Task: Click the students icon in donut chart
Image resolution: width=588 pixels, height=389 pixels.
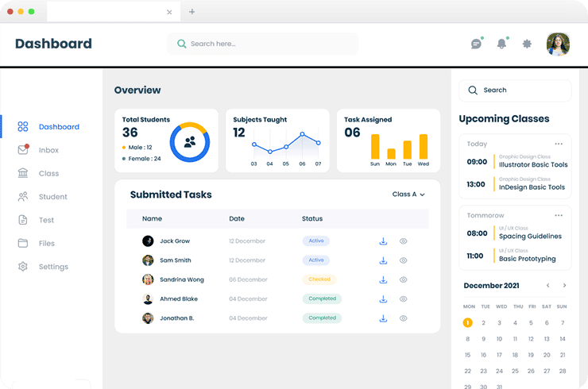Action: point(189,142)
